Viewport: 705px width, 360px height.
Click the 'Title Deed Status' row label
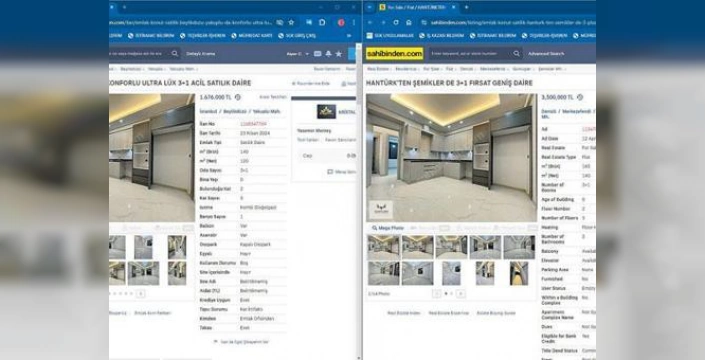coord(559,351)
